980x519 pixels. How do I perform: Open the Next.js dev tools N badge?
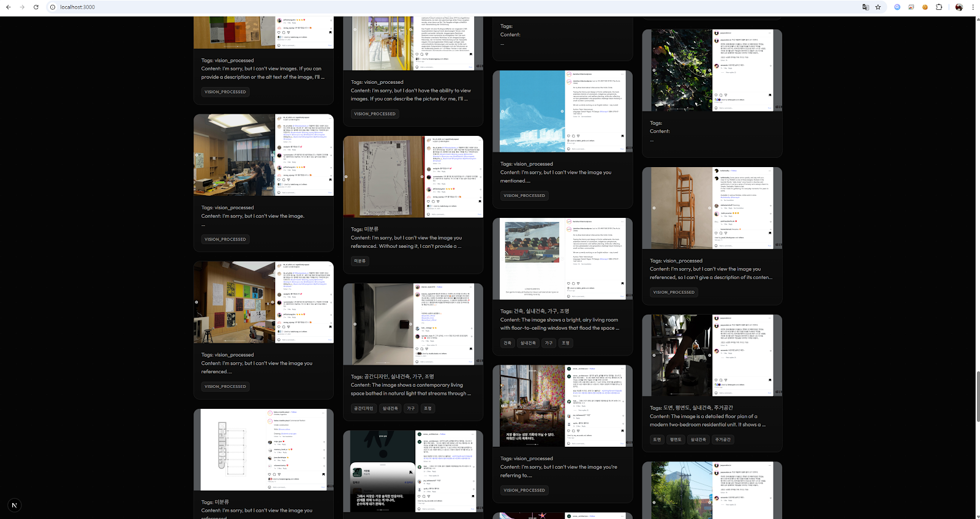click(14, 505)
